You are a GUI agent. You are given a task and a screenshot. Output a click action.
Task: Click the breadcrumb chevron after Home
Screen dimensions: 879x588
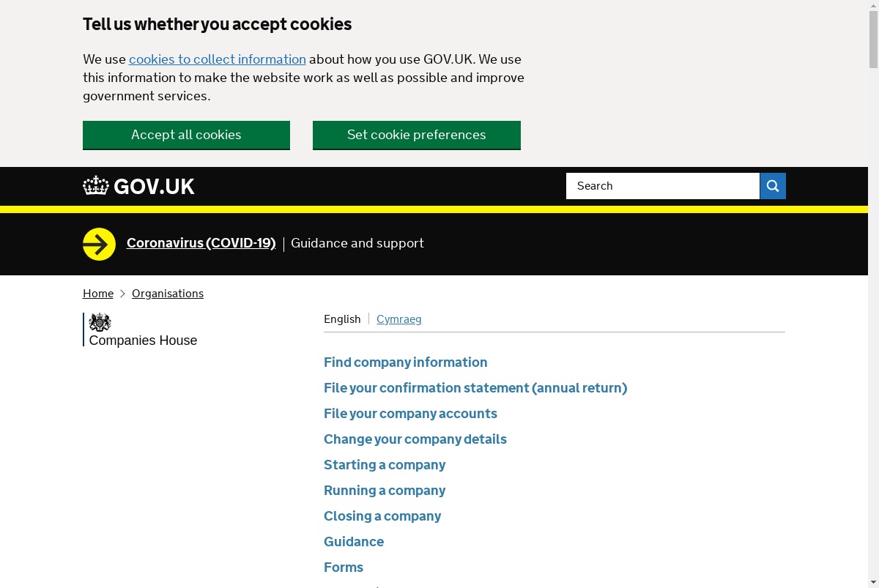[x=122, y=294]
